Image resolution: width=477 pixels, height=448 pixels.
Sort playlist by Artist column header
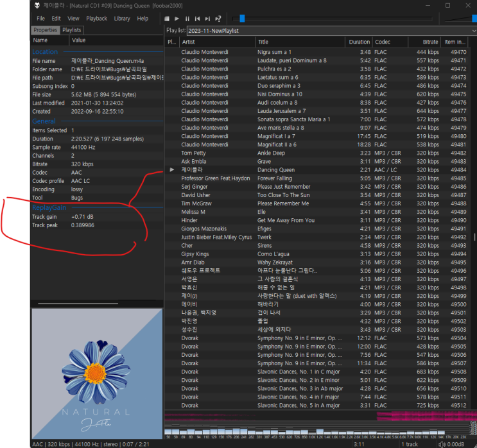pos(217,42)
